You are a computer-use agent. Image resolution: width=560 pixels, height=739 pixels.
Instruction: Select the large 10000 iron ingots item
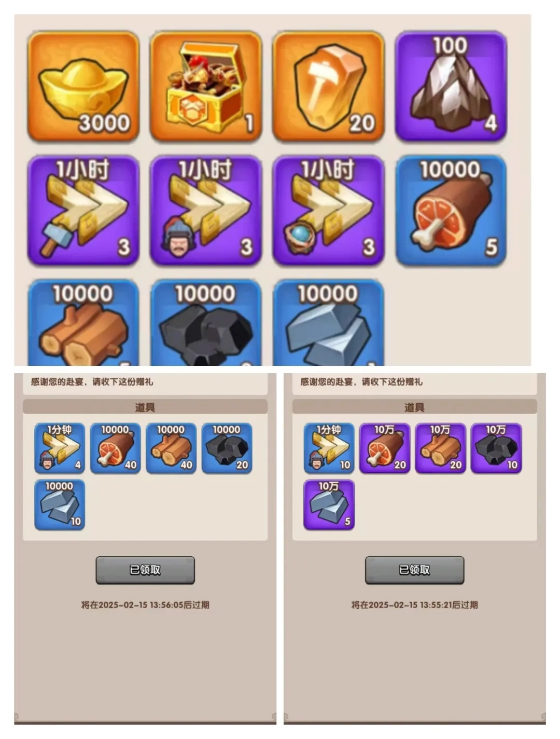(328, 322)
